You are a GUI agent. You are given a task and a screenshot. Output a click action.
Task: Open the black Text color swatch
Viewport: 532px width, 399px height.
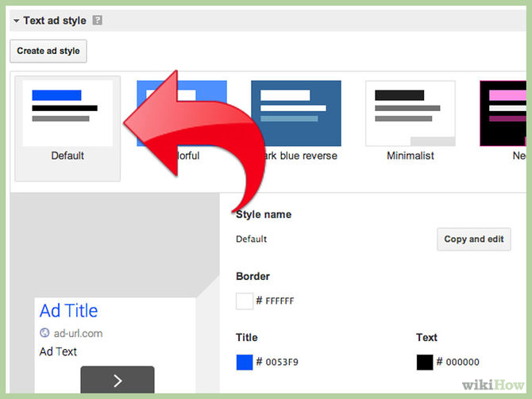click(x=425, y=362)
